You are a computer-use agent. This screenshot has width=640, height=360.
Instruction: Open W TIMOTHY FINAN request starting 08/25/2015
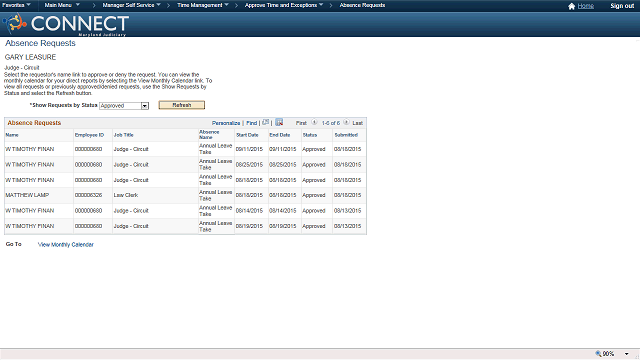29,165
